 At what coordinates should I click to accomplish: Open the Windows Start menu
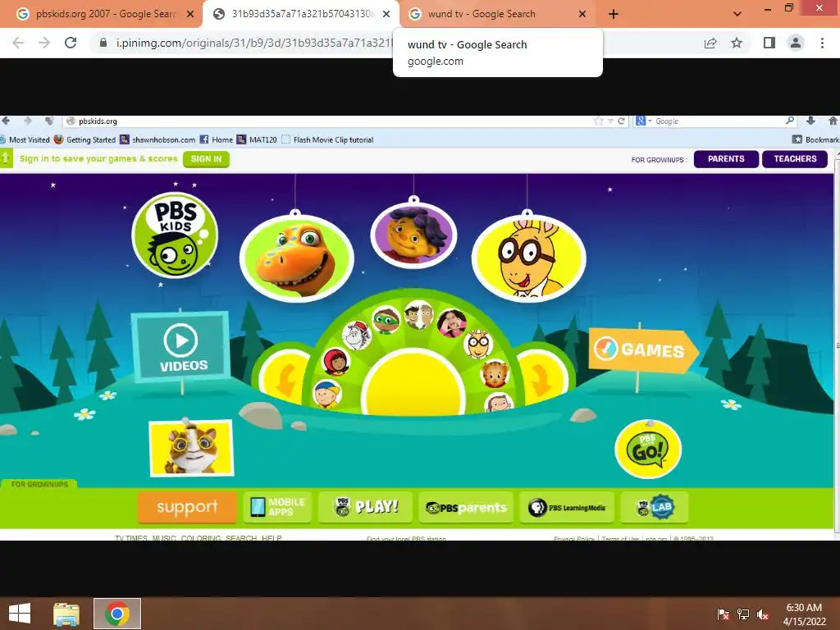[20, 614]
